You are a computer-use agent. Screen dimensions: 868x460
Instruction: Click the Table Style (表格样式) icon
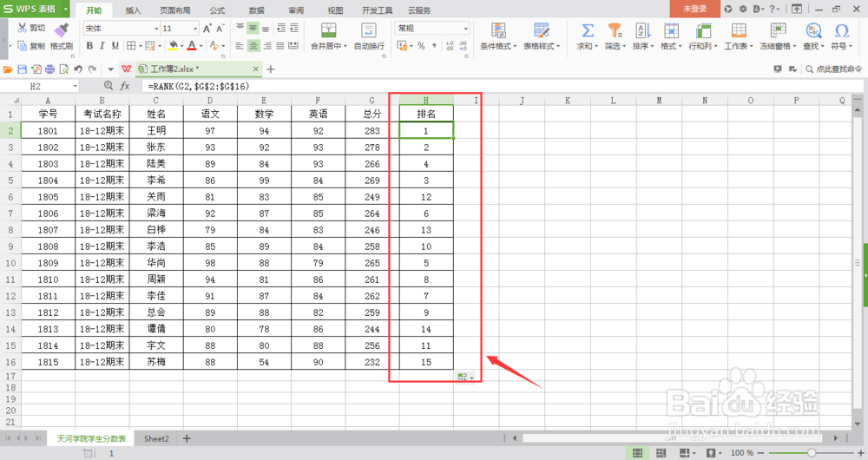[x=542, y=30]
